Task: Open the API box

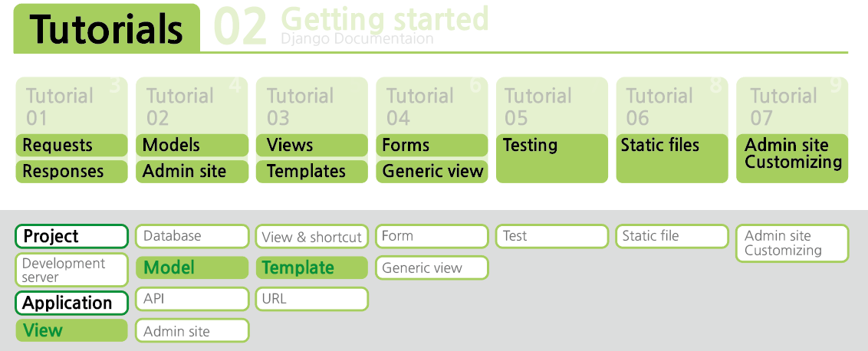Action: tap(192, 300)
